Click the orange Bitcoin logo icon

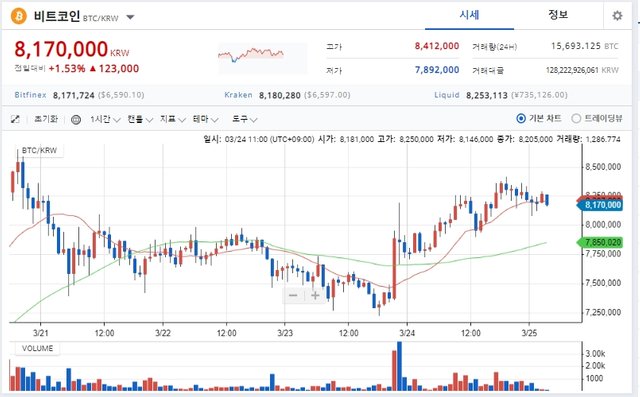click(18, 16)
